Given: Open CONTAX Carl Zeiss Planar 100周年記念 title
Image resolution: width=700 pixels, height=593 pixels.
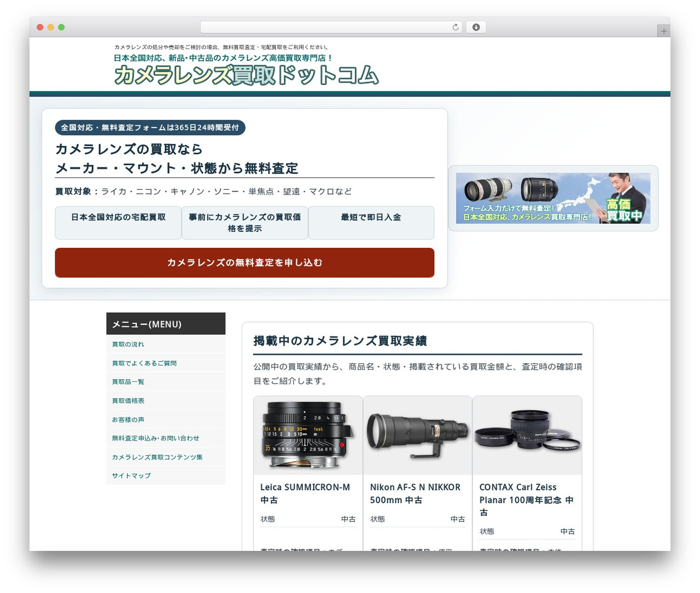Looking at the screenshot, I should [x=527, y=499].
